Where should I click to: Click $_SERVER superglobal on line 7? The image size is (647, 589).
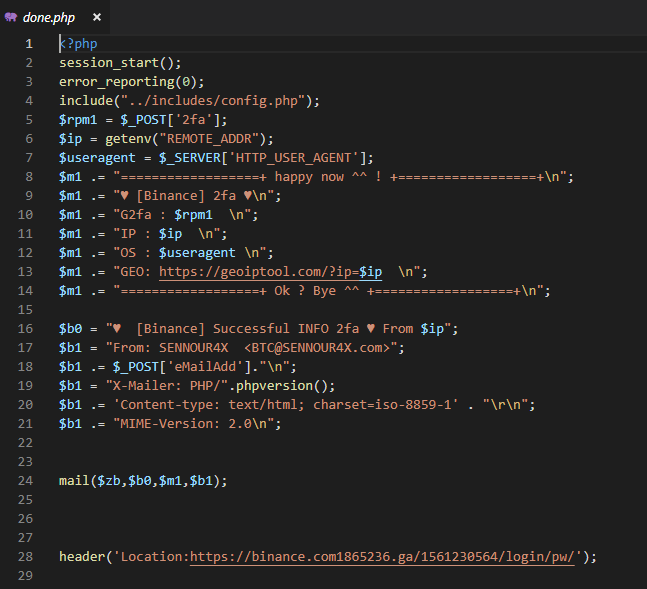click(189, 158)
